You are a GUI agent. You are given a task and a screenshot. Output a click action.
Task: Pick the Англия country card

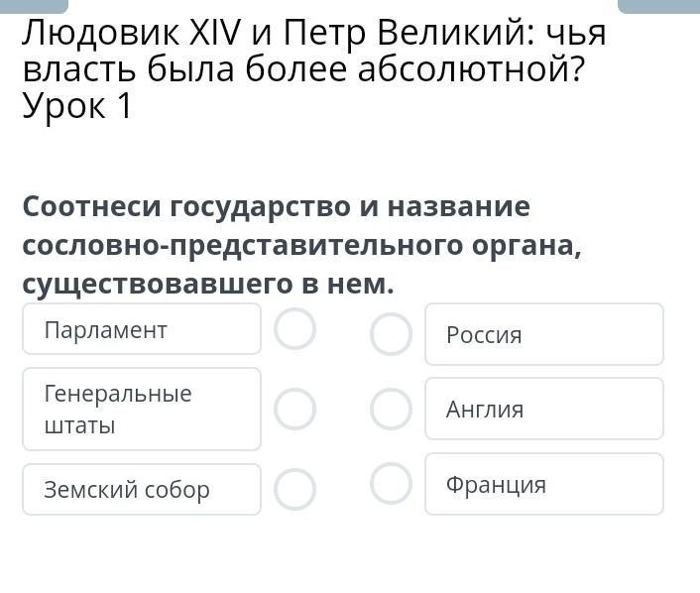(x=544, y=409)
